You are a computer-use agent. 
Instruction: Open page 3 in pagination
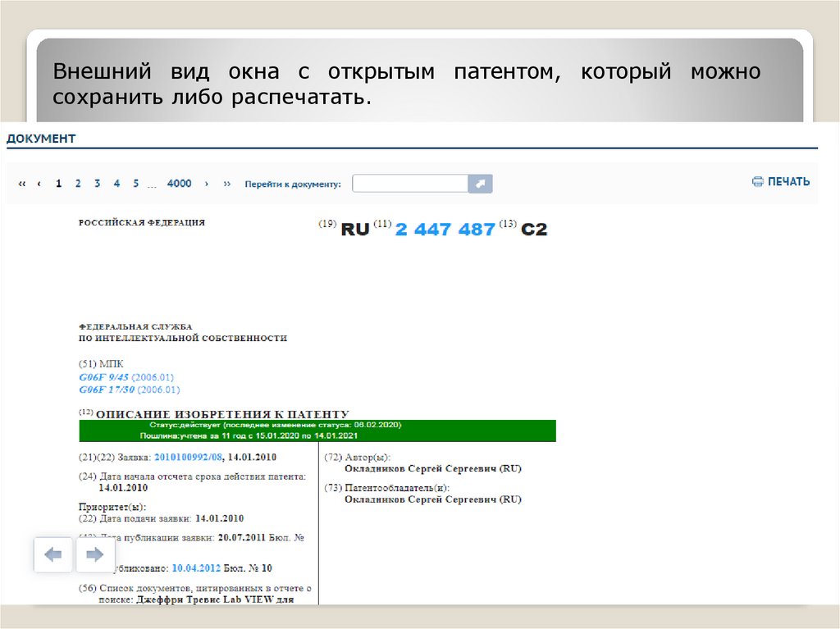(x=97, y=184)
